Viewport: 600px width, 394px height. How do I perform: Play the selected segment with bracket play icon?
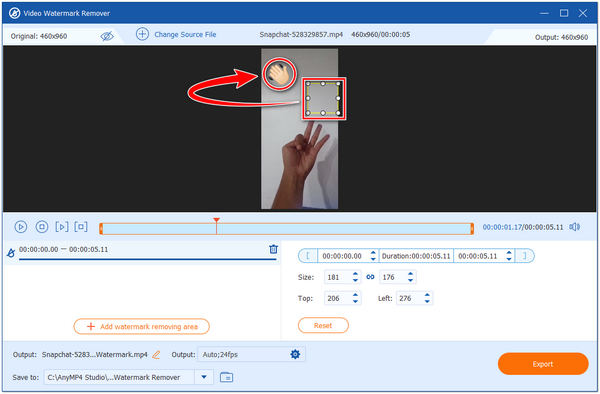click(x=62, y=227)
